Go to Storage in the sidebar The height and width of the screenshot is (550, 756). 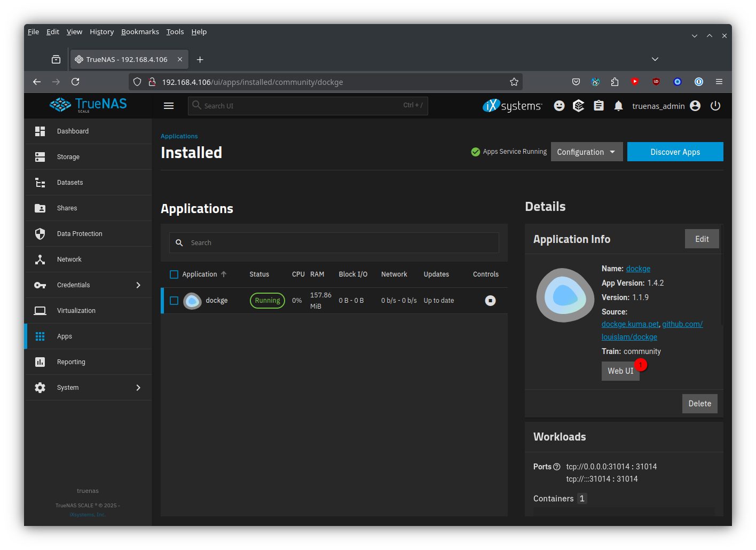[x=68, y=157]
